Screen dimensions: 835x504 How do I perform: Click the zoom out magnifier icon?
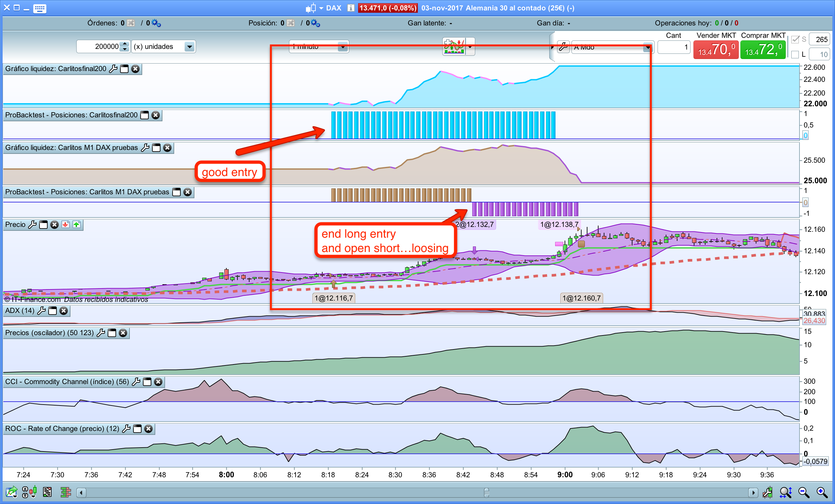coord(804,492)
